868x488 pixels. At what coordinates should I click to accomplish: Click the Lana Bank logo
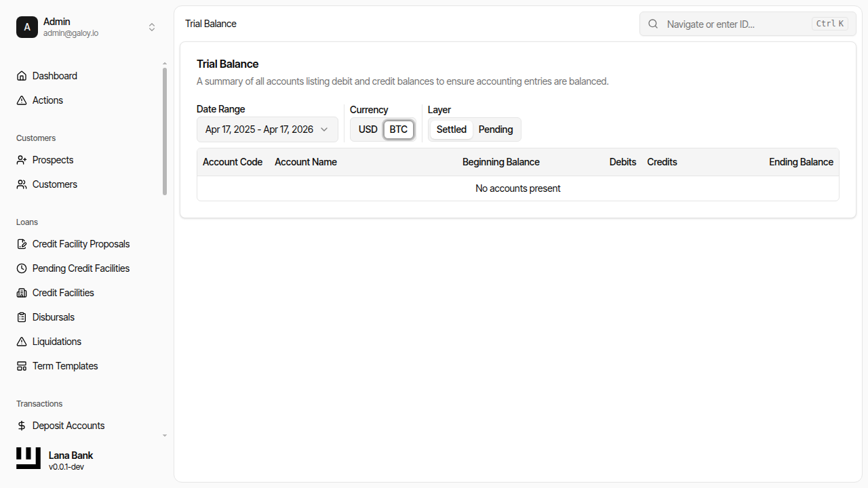[x=28, y=457]
